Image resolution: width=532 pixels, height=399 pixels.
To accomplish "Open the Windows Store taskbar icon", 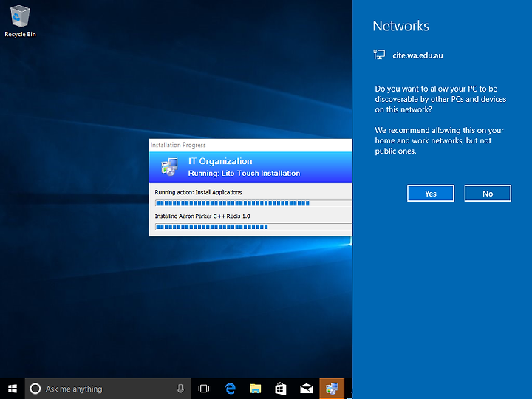I will coord(281,389).
